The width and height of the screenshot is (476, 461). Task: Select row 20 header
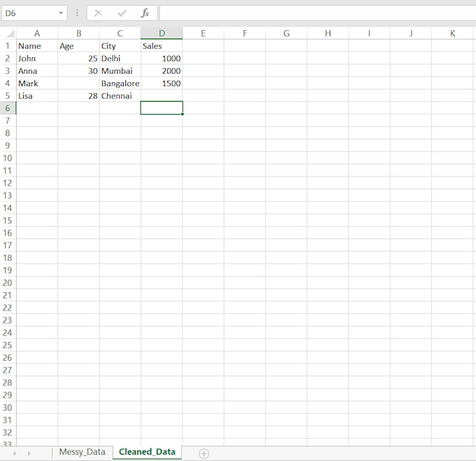point(8,282)
